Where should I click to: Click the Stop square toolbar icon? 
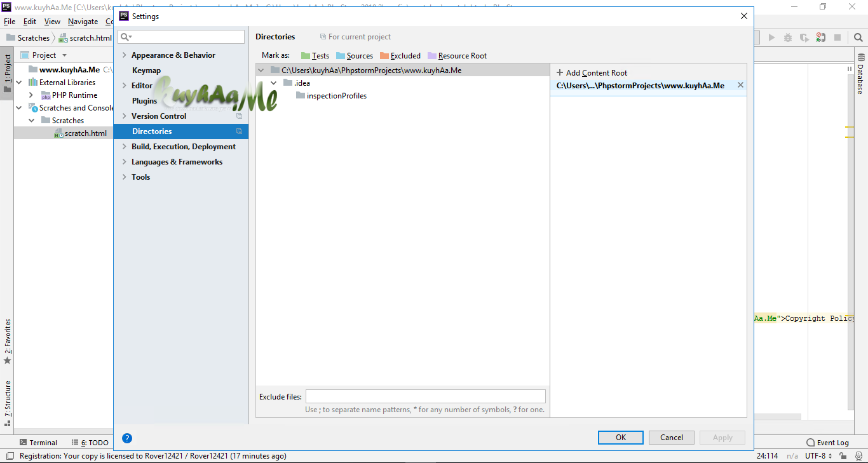(x=837, y=37)
